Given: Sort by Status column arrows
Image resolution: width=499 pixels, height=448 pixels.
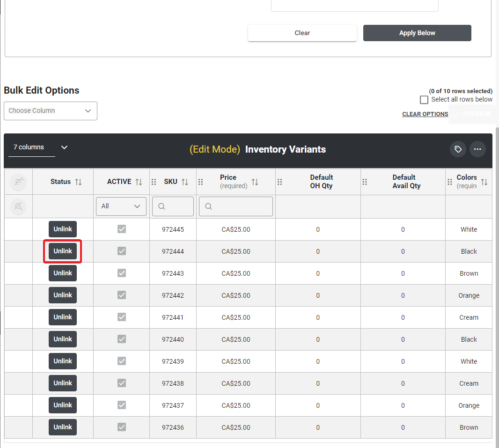Looking at the screenshot, I should pos(78,182).
